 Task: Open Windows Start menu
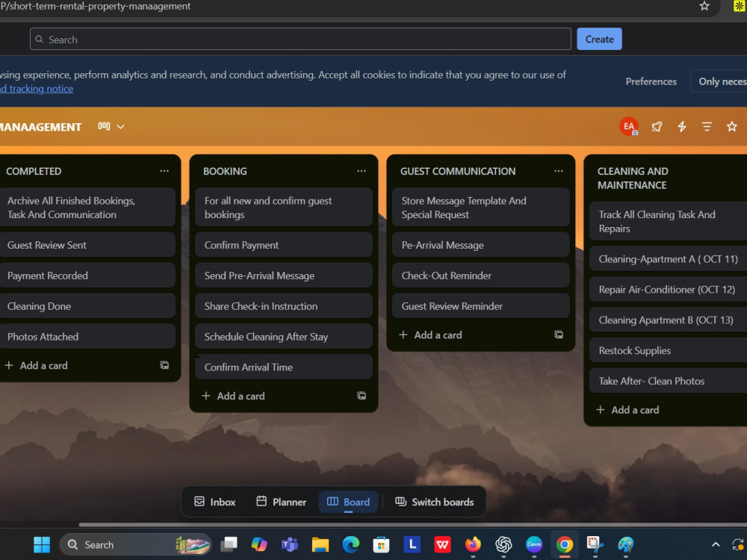pyautogui.click(x=42, y=544)
